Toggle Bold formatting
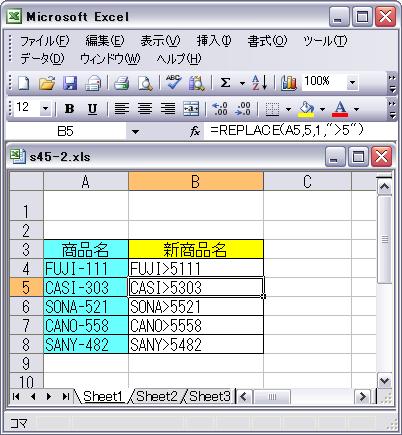The height and width of the screenshot is (435, 402). [x=69, y=109]
